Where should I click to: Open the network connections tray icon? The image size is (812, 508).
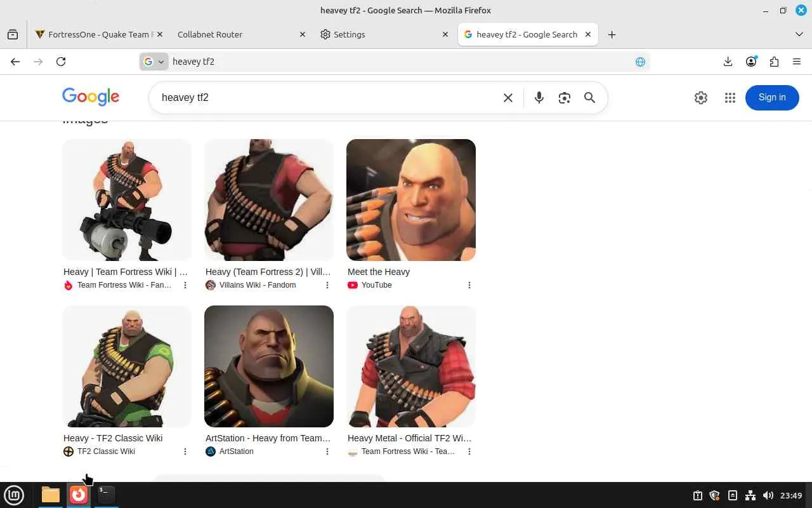(750, 495)
